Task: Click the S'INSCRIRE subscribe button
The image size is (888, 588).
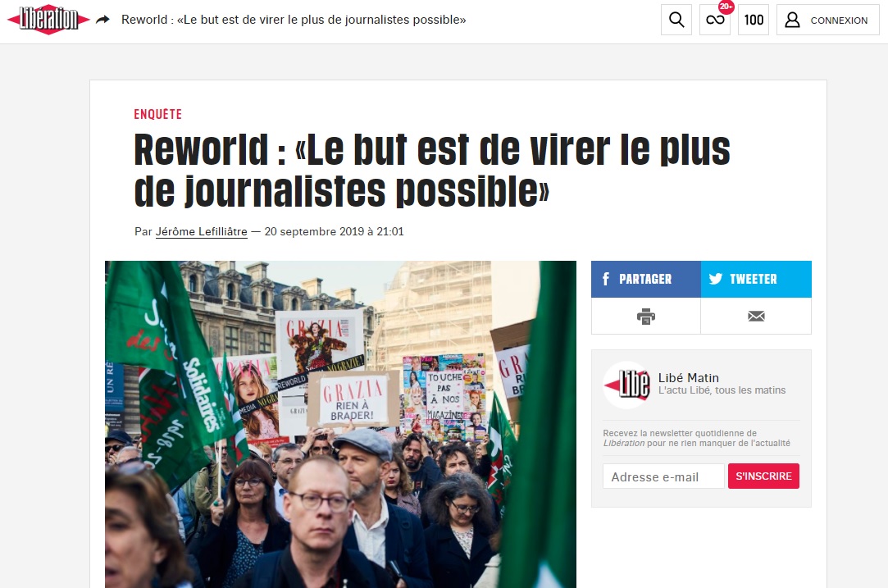Action: (763, 476)
